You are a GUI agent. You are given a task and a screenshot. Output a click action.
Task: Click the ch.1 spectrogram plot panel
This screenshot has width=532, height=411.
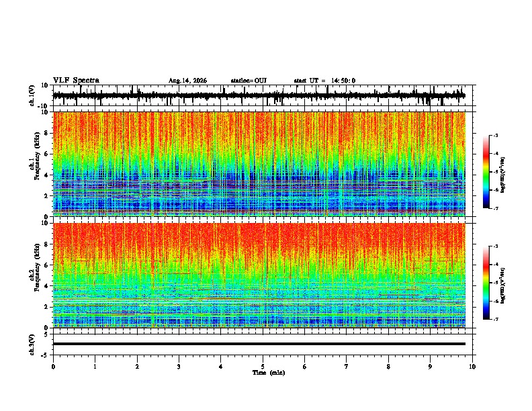pyautogui.click(x=259, y=164)
